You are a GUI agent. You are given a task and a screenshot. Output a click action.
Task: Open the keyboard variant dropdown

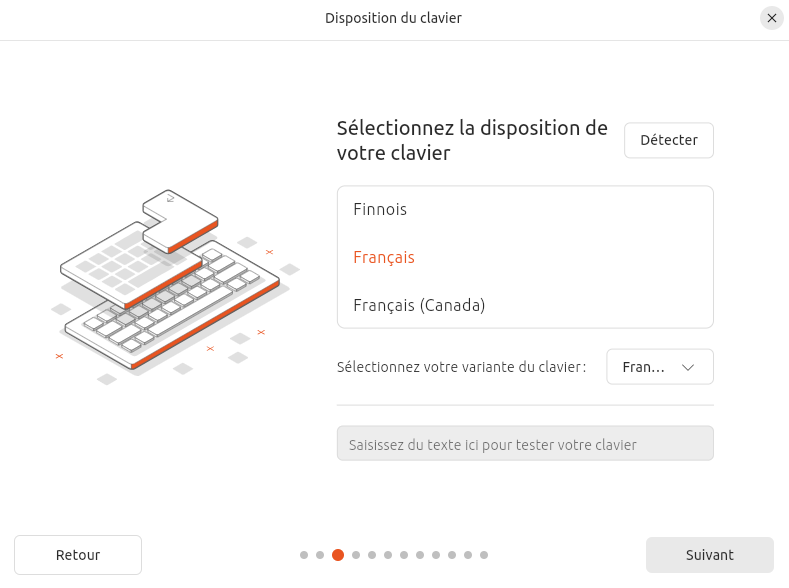pos(659,367)
